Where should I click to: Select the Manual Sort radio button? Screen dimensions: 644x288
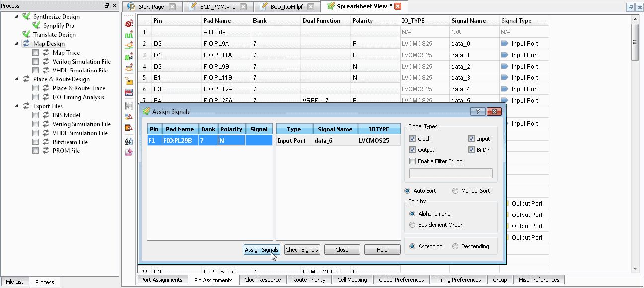click(x=455, y=191)
